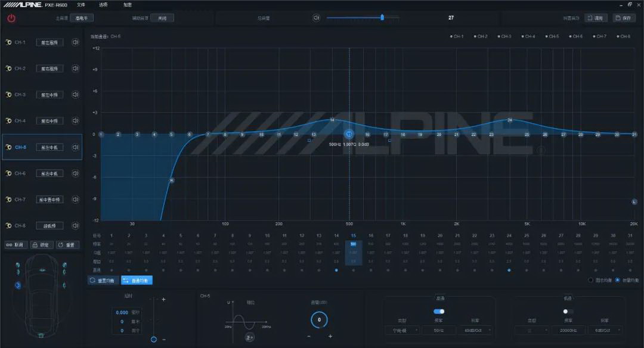Mute channel CH-2 speaker icon

click(x=75, y=69)
